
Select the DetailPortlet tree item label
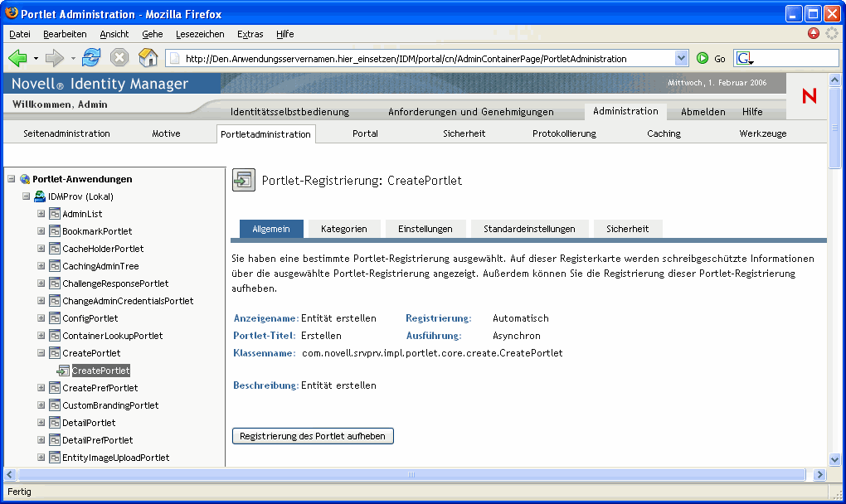pyautogui.click(x=89, y=423)
